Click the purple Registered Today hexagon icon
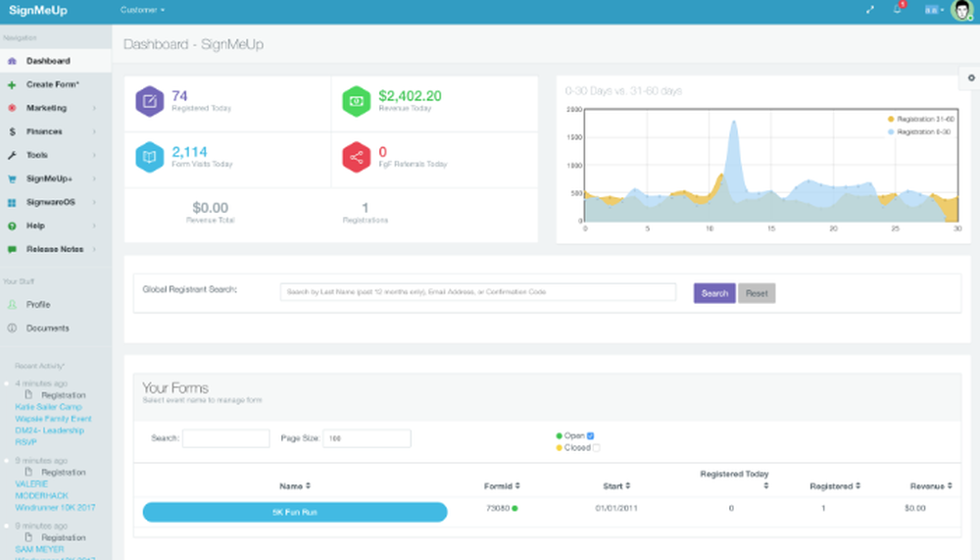The image size is (980, 560). pyautogui.click(x=149, y=101)
